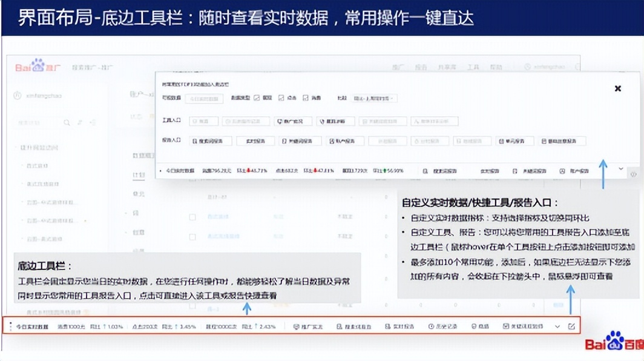The height and width of the screenshot is (361, 644).
Task: Click the sidebar plan search input
Action: click(x=38, y=122)
